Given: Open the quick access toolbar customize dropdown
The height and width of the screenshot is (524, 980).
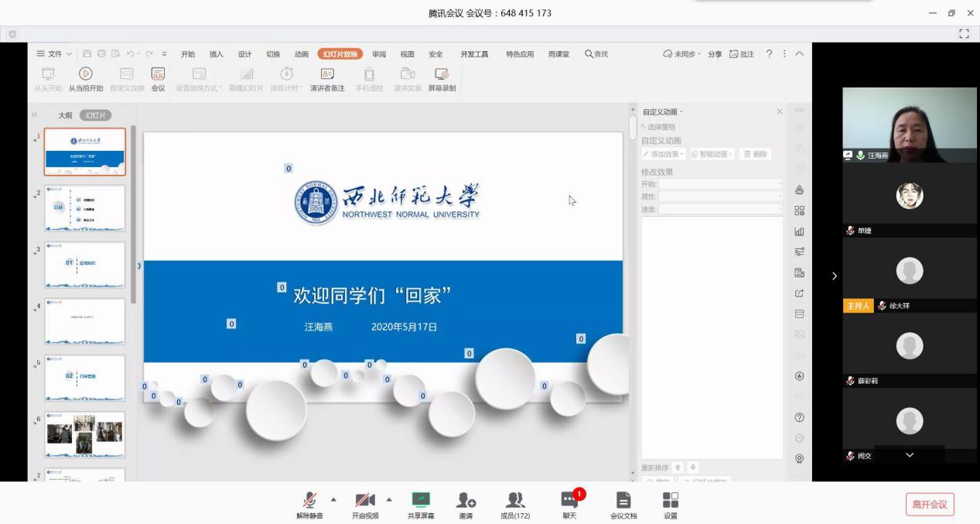Looking at the screenshot, I should click(x=164, y=54).
